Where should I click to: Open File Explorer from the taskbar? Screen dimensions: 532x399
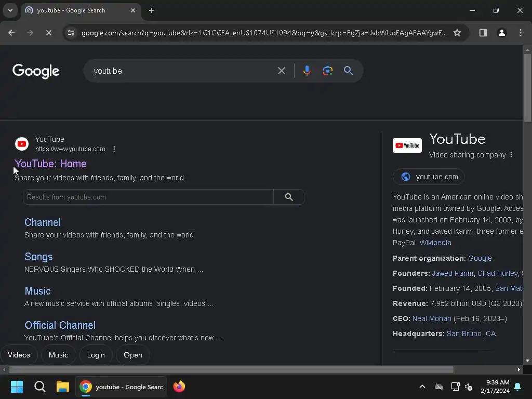tap(63, 387)
